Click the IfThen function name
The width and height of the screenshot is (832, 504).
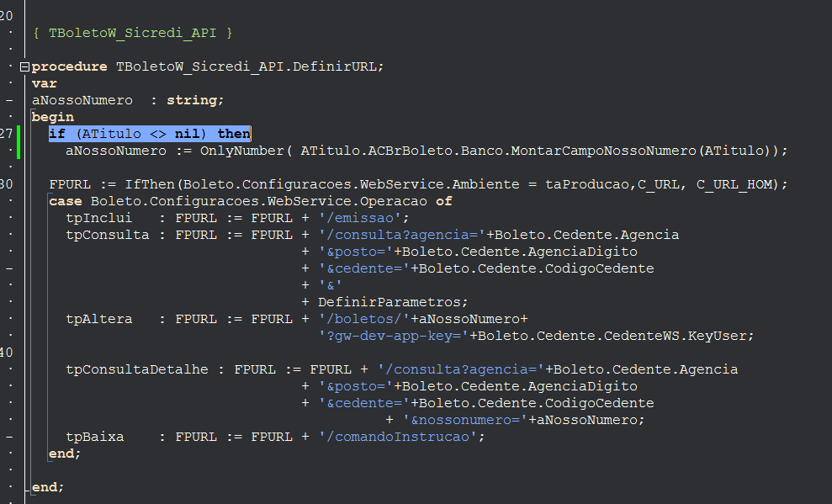(150, 184)
